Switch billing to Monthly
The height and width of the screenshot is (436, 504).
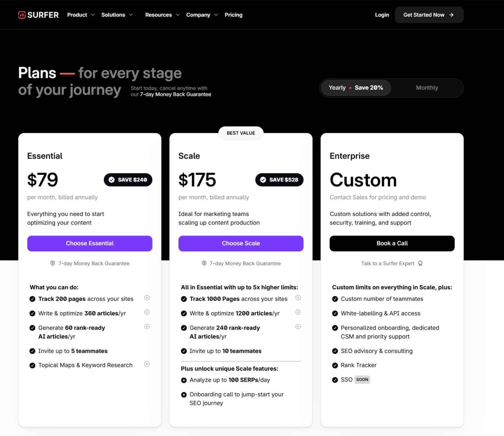[427, 88]
